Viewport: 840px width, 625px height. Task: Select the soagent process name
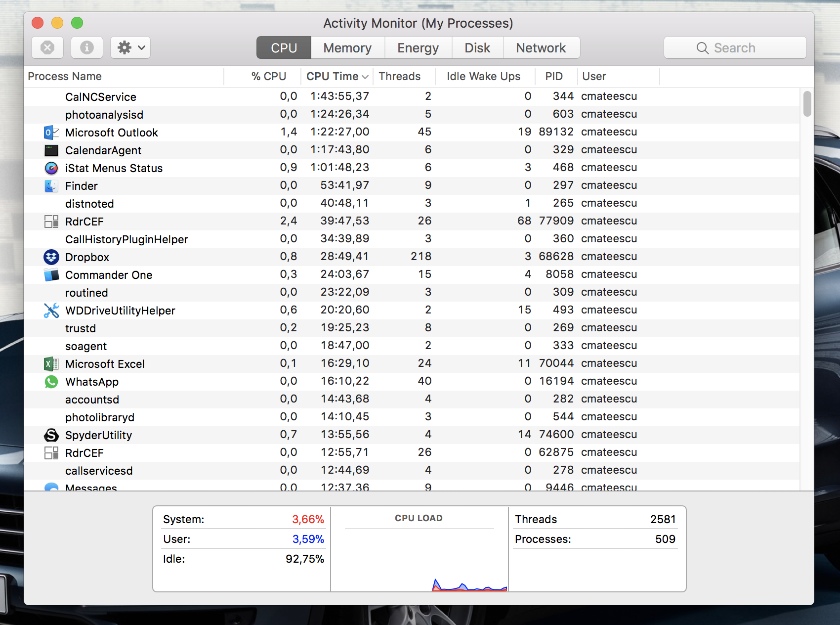pyautogui.click(x=86, y=346)
